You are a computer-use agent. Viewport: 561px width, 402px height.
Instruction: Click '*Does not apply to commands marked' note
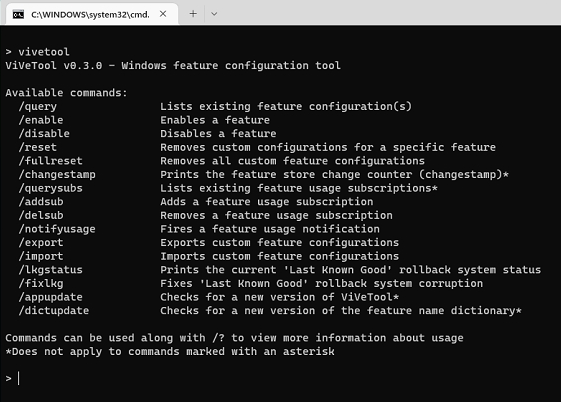pyautogui.click(x=170, y=351)
